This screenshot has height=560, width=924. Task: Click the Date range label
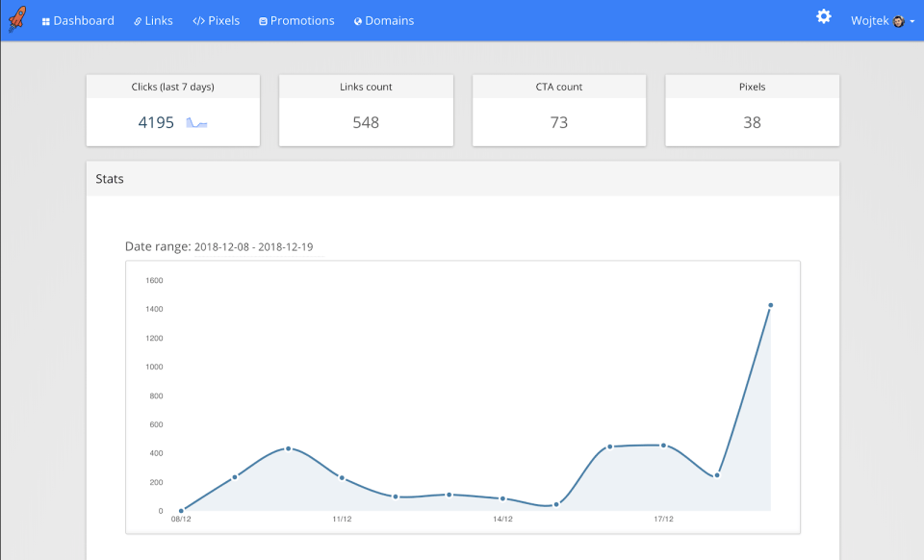(x=158, y=246)
